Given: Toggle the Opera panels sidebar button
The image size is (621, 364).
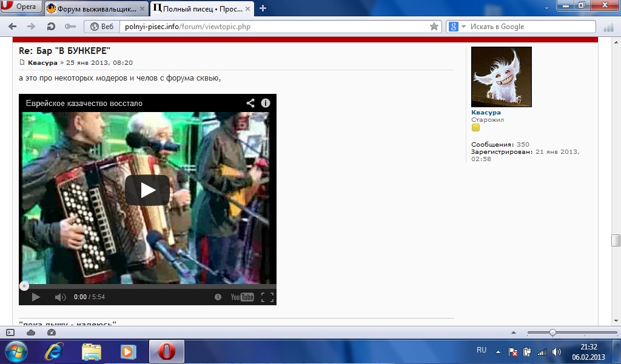Looking at the screenshot, I should tap(10, 333).
